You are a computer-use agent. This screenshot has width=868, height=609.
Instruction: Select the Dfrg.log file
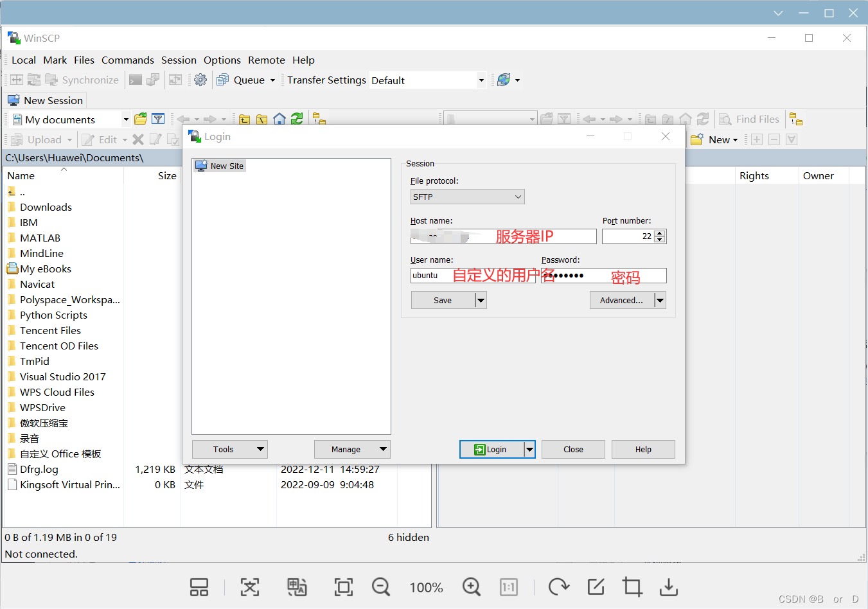tap(39, 469)
